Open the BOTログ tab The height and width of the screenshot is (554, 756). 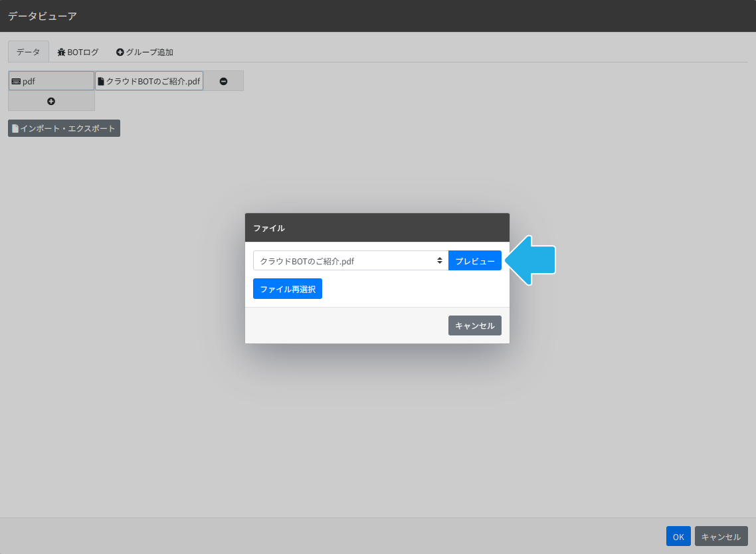[78, 52]
